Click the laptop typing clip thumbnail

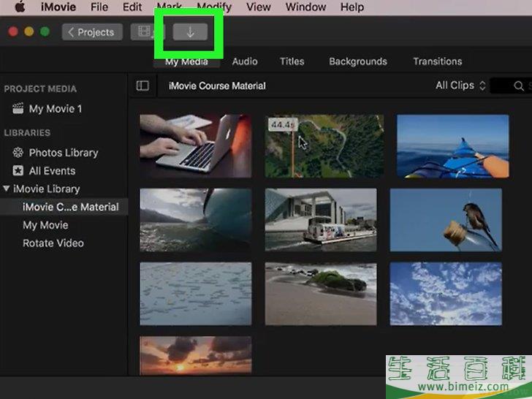pyautogui.click(x=196, y=146)
